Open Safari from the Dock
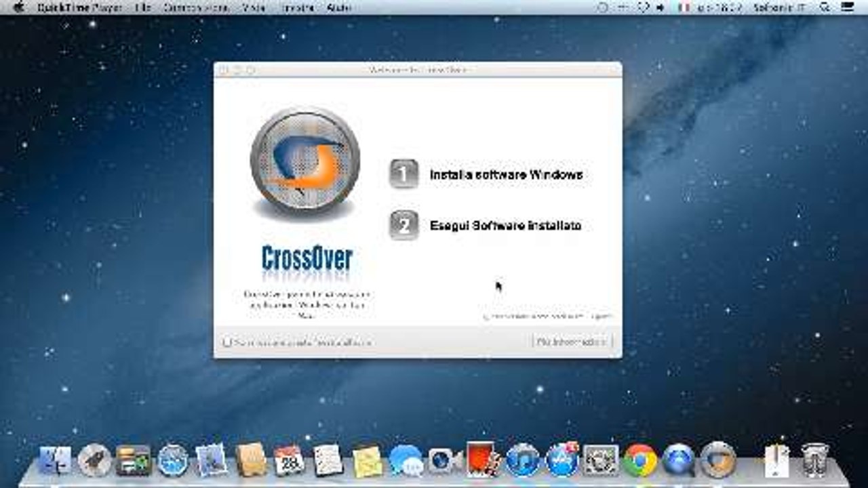Screen dimensions: 868x488 [x=173, y=461]
